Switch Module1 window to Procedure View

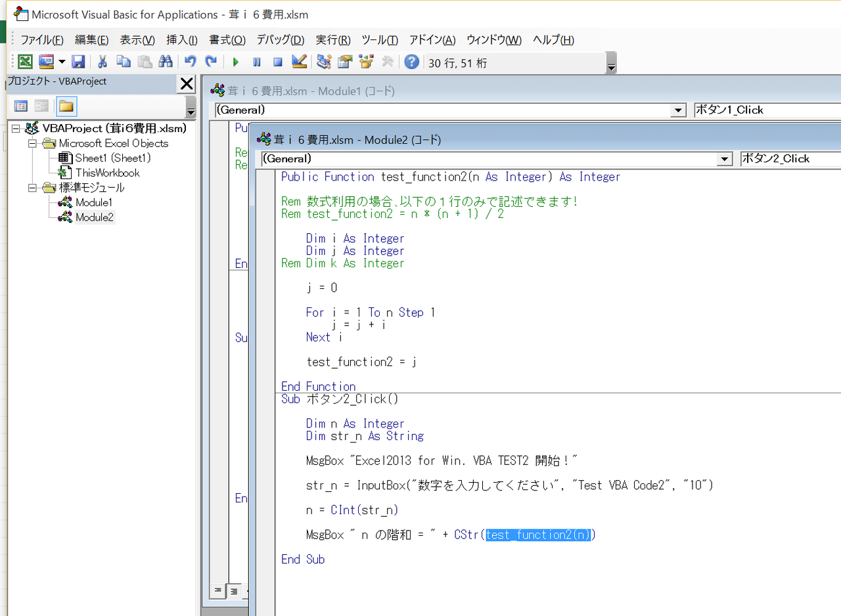(218, 591)
